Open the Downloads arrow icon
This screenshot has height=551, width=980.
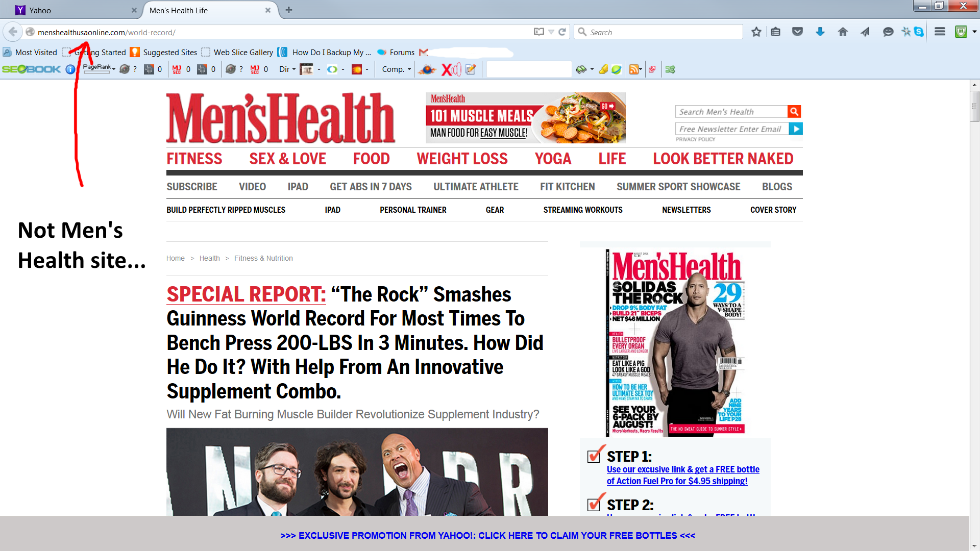coord(820,32)
